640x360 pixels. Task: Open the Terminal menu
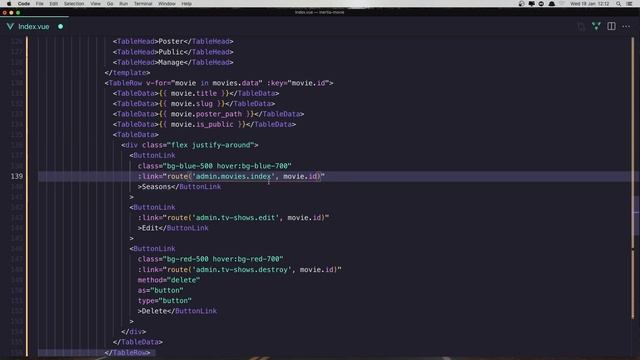(143, 4)
